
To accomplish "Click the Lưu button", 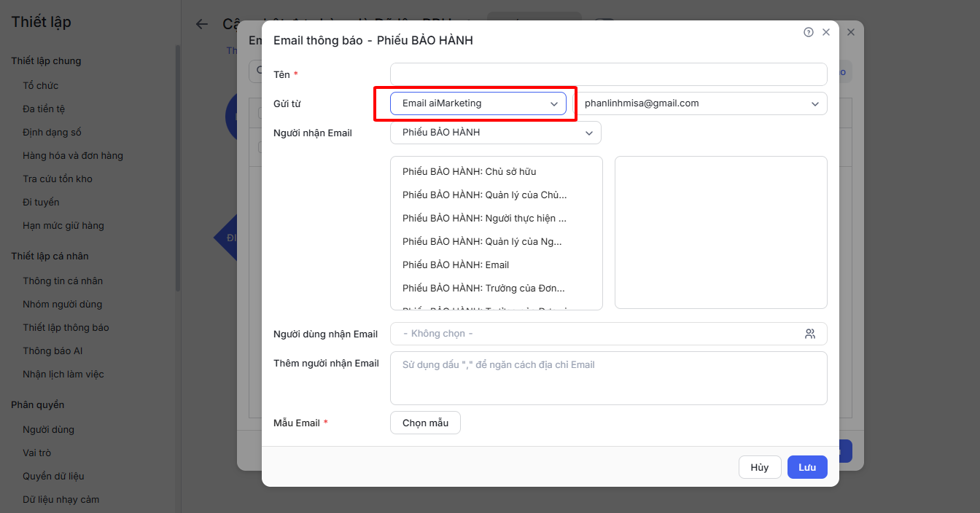I will 807,467.
